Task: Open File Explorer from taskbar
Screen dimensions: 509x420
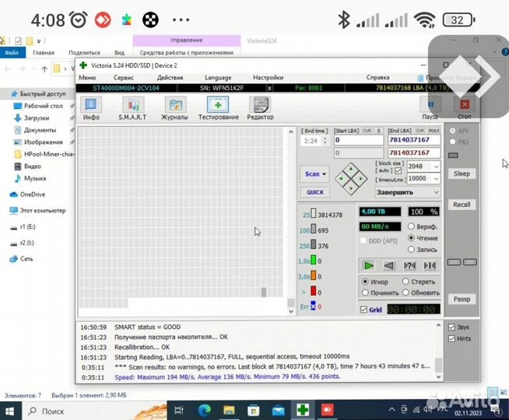Action: click(x=229, y=411)
